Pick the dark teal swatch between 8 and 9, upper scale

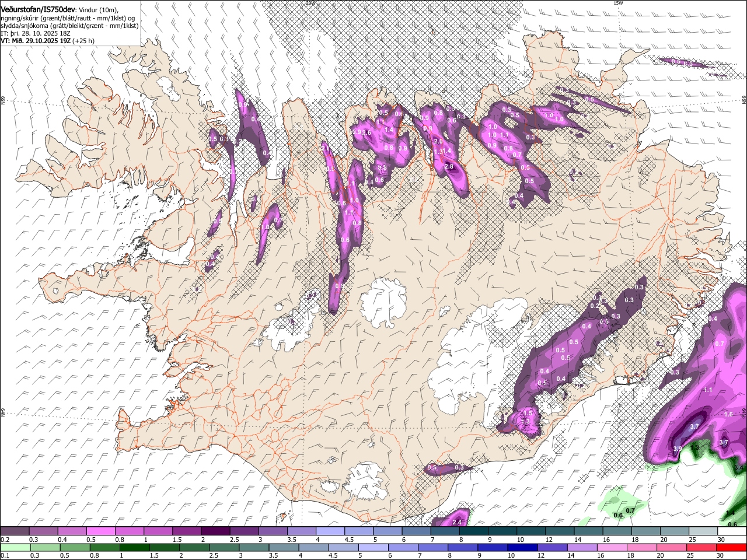point(474,531)
